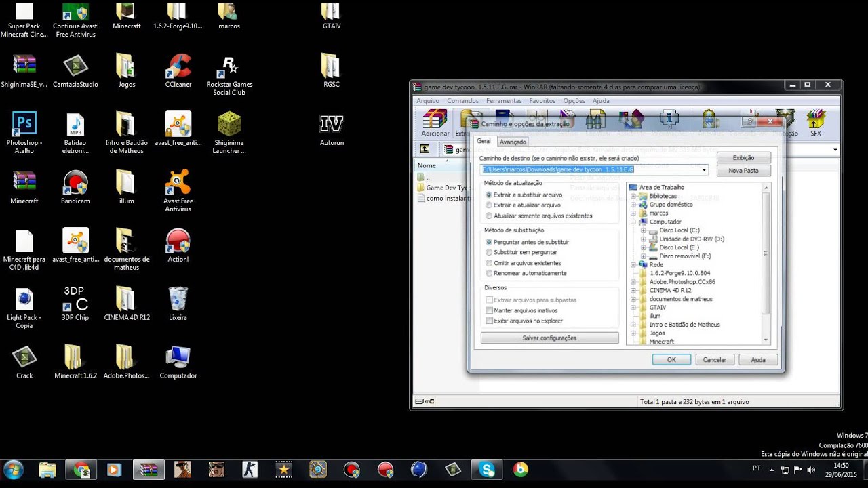The width and height of the screenshot is (868, 488).
Task: Open the Favoritos menu in WinRAR
Action: click(542, 100)
